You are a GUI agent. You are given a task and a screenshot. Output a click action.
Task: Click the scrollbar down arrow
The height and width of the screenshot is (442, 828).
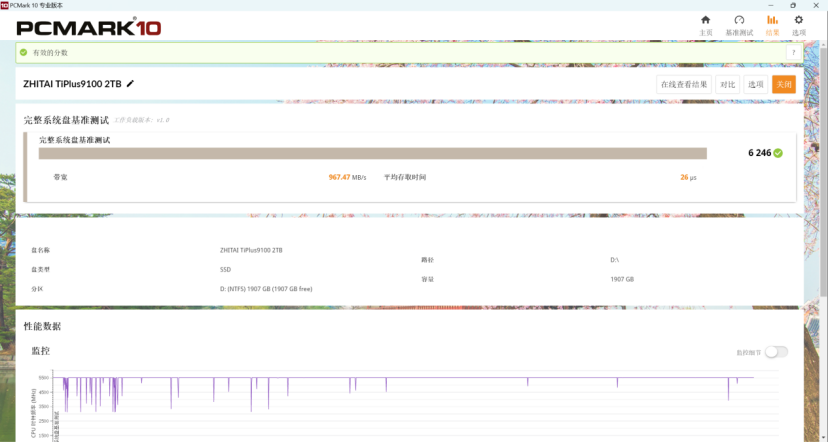point(824,438)
